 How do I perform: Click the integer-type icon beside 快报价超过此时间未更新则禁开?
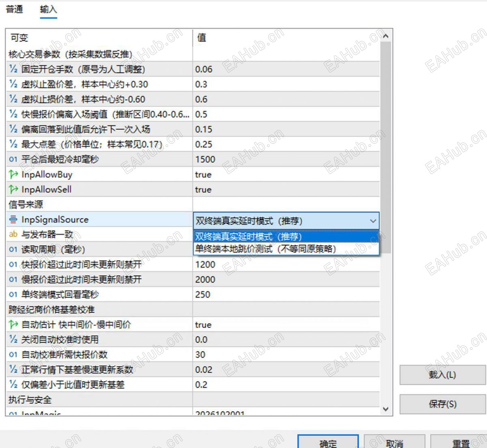[13, 265]
